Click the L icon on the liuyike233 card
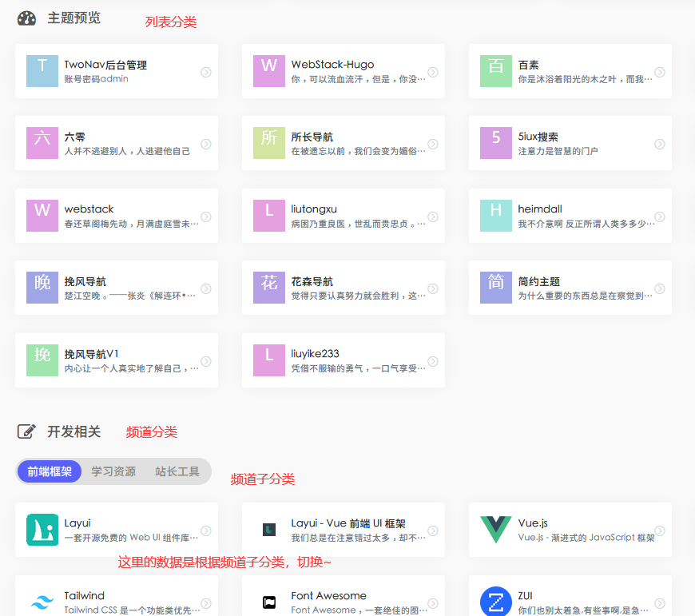This screenshot has height=616, width=695. point(269,360)
